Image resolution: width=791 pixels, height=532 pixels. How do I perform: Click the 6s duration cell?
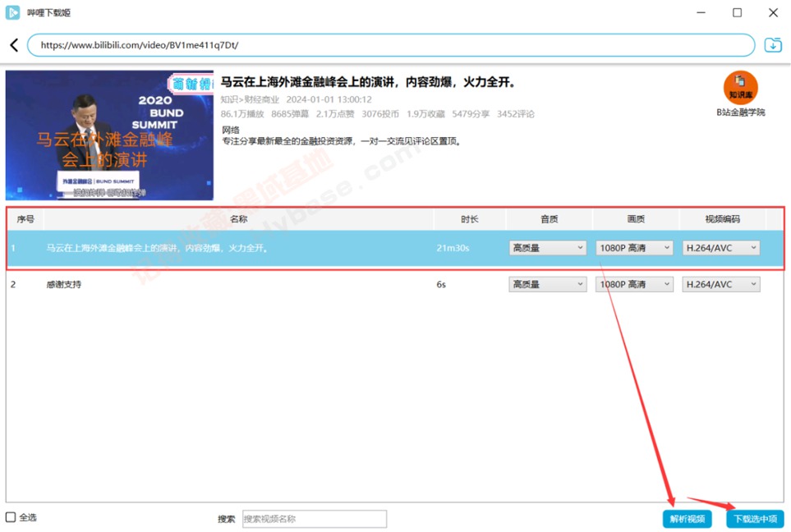[441, 284]
